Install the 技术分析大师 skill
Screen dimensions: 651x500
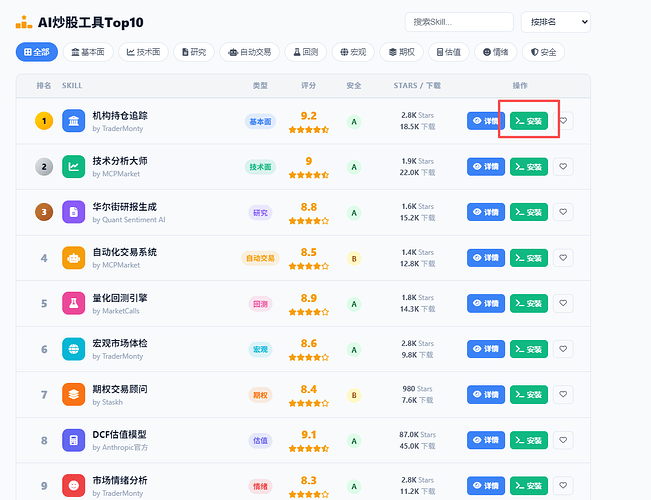click(529, 167)
